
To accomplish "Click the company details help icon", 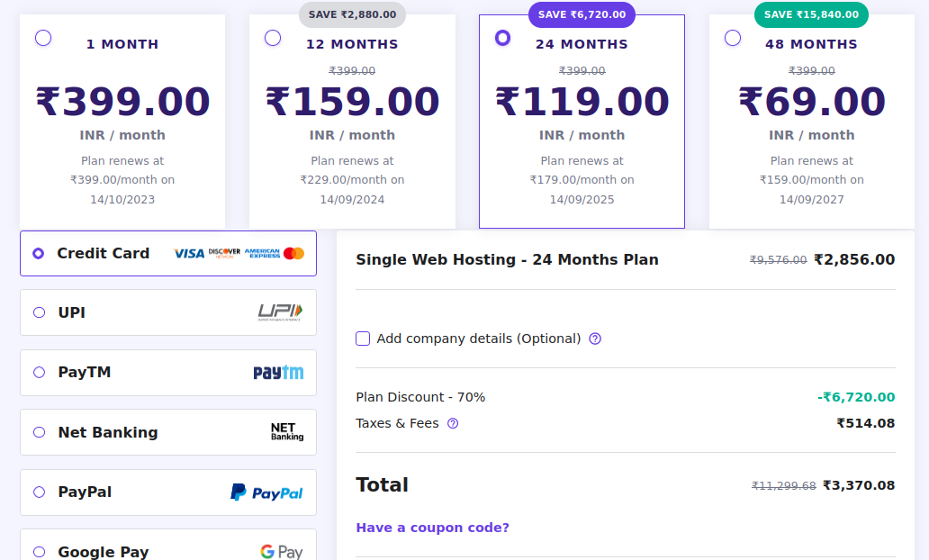I will [x=595, y=339].
